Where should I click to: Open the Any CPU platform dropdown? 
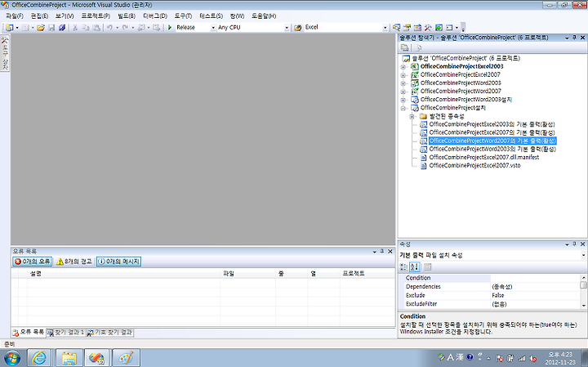[287, 28]
